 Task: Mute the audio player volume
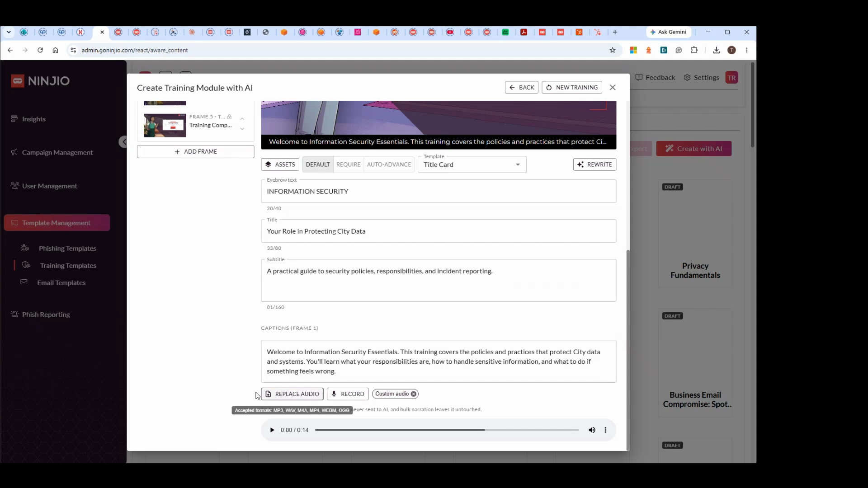[x=592, y=430]
